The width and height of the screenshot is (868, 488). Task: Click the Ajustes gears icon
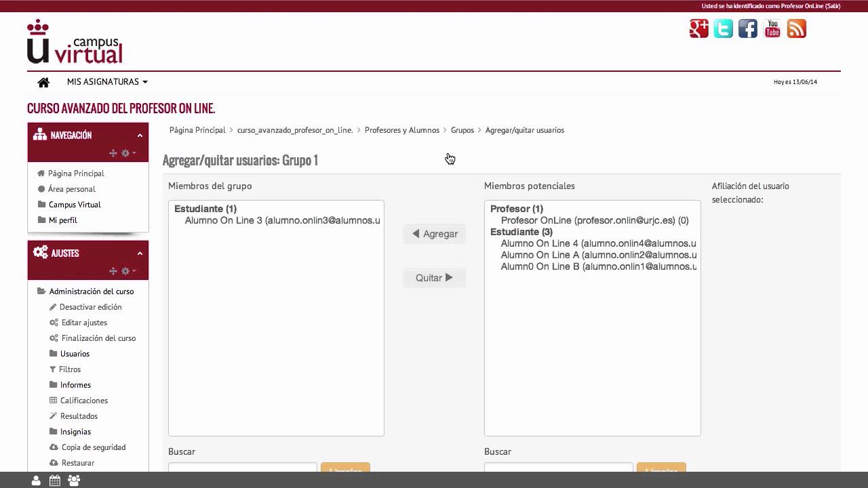pos(40,252)
